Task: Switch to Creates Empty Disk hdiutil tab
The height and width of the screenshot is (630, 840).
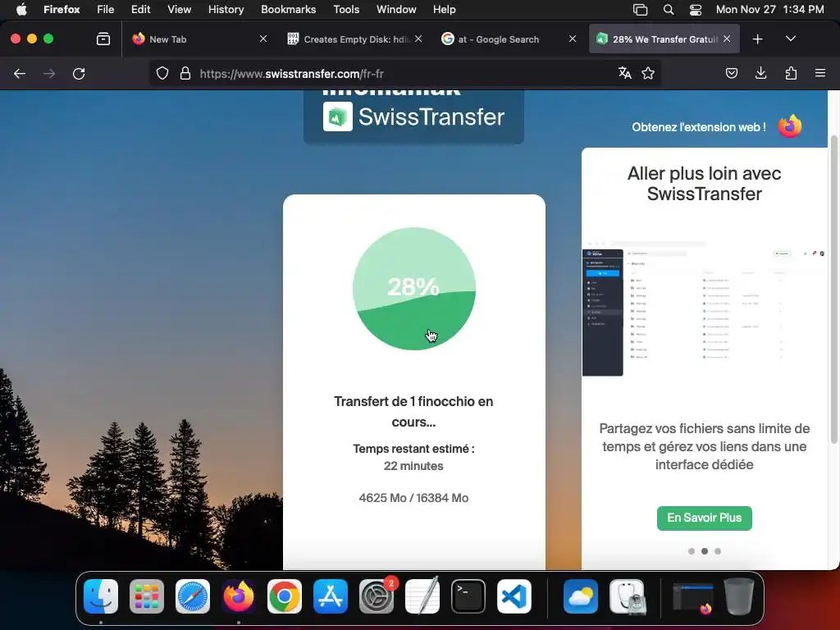Action: (x=354, y=39)
